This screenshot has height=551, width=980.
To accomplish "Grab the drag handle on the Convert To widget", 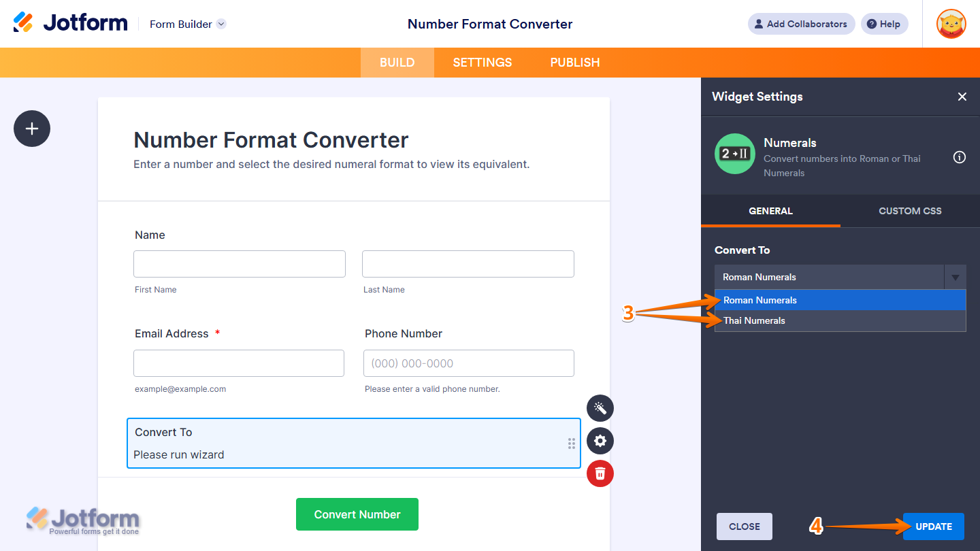I will [572, 443].
